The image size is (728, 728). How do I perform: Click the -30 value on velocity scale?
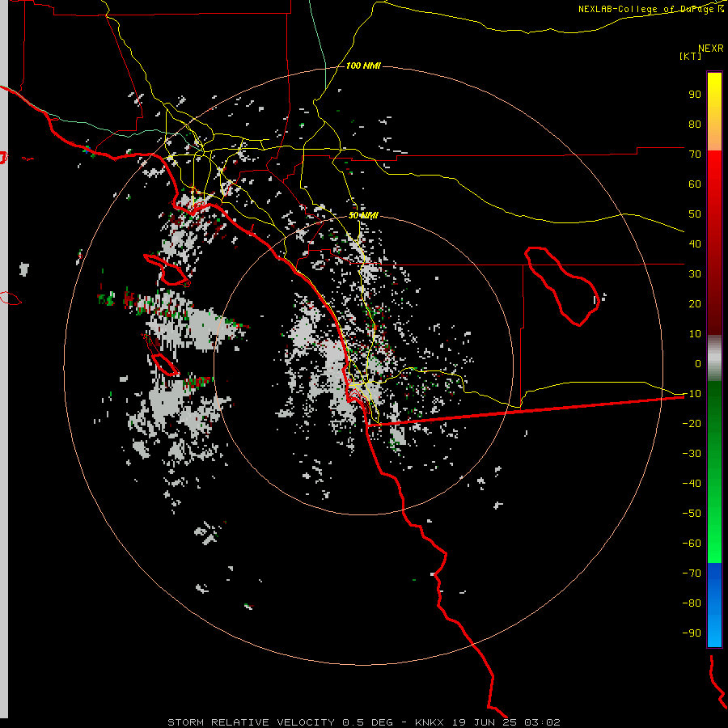pos(692,454)
